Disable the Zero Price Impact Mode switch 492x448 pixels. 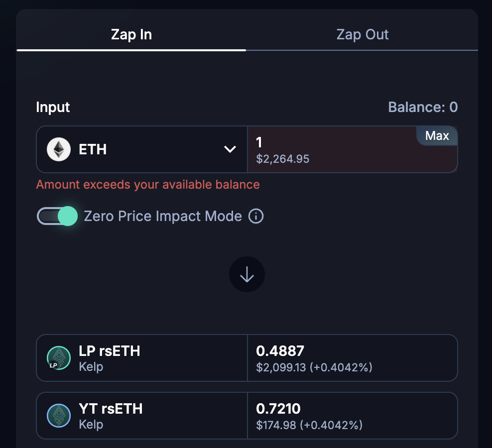point(58,216)
